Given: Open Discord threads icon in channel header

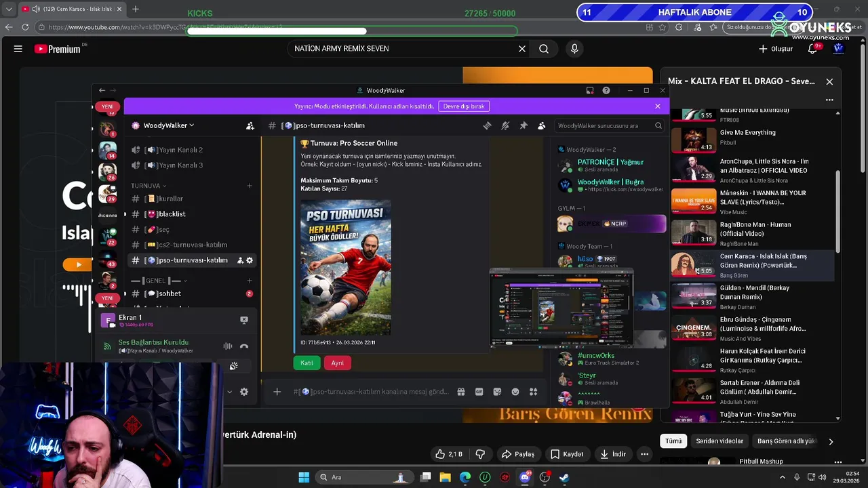Looking at the screenshot, I should click(x=487, y=125).
